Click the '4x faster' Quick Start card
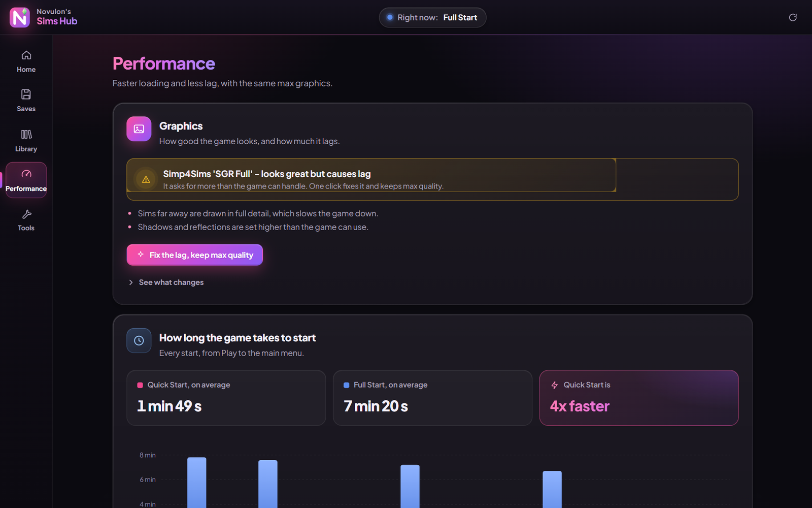Viewport: 812px width, 508px height. (x=639, y=398)
